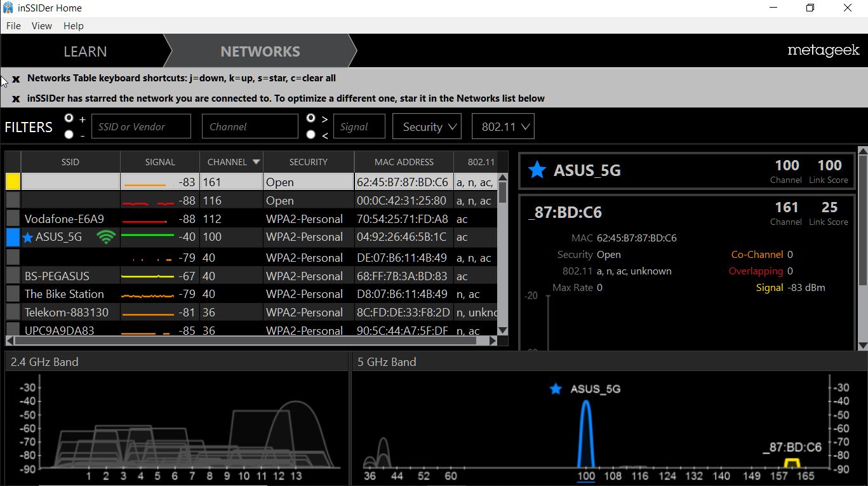Image resolution: width=868 pixels, height=486 pixels.
Task: Click channel 100 on the 5 GHz axis
Action: click(x=585, y=476)
